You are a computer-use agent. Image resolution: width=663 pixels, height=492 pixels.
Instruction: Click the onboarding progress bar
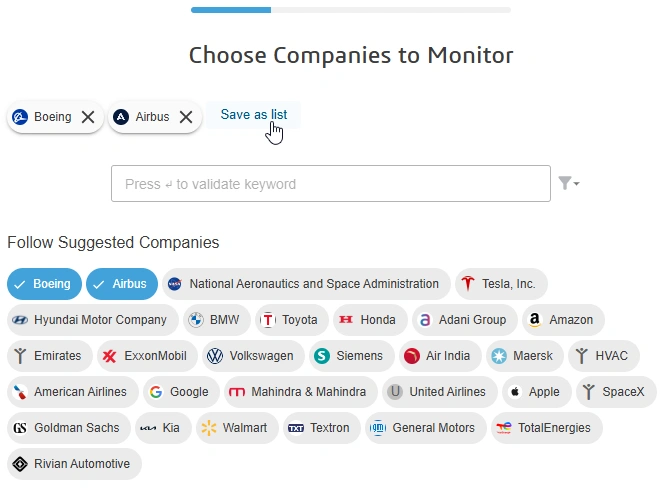(351, 10)
